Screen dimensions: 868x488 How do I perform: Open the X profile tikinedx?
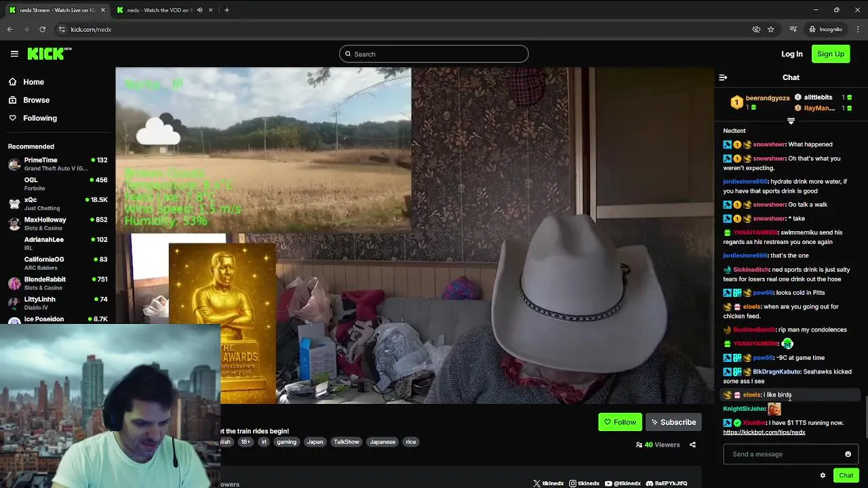549,483
